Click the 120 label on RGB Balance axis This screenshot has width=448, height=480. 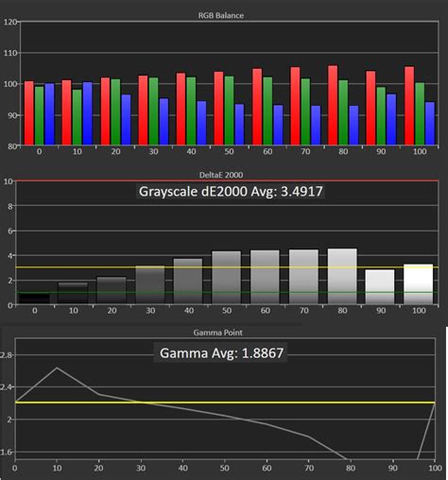coord(10,22)
